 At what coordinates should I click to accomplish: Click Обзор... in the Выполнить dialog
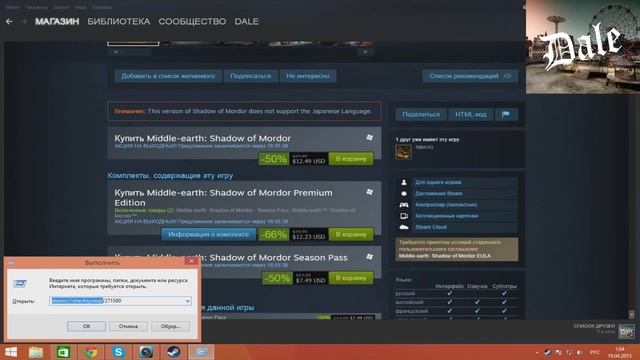coord(170,326)
